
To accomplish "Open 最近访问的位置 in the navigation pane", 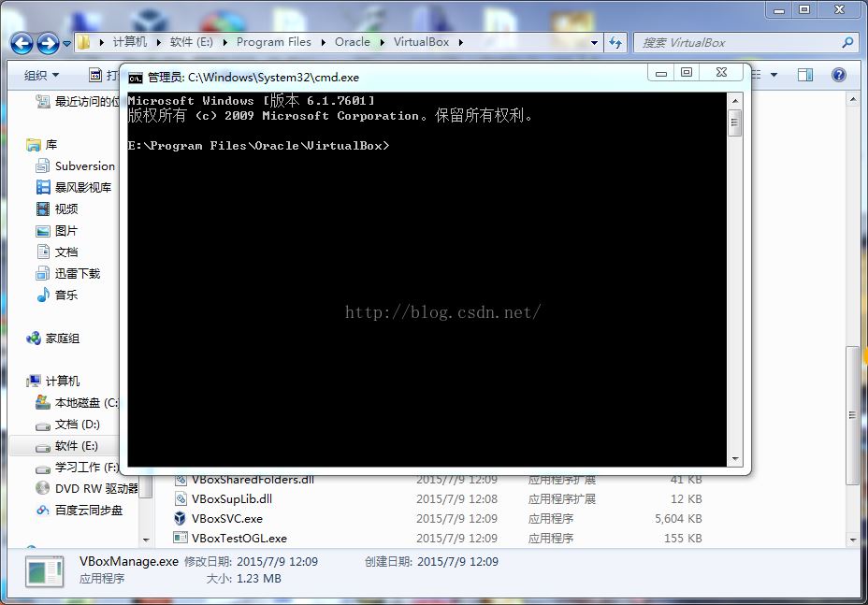I will (x=78, y=101).
